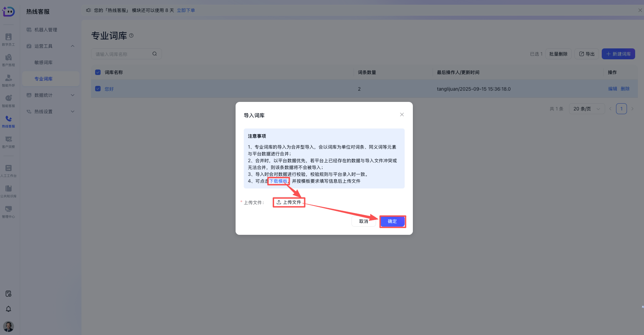This screenshot has width=644, height=335.
Task: Open the 公共知识库 knowledge base
Action: tap(9, 191)
